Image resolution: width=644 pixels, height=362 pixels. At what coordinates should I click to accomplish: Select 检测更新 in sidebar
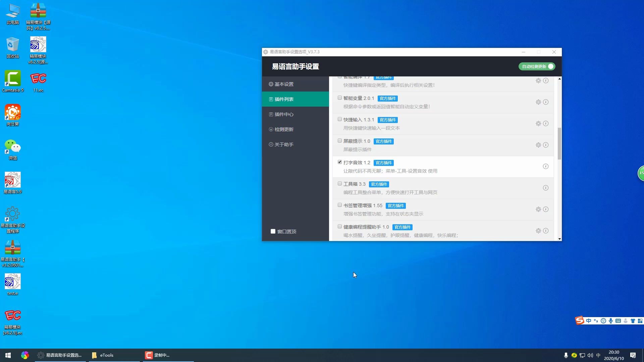284,129
